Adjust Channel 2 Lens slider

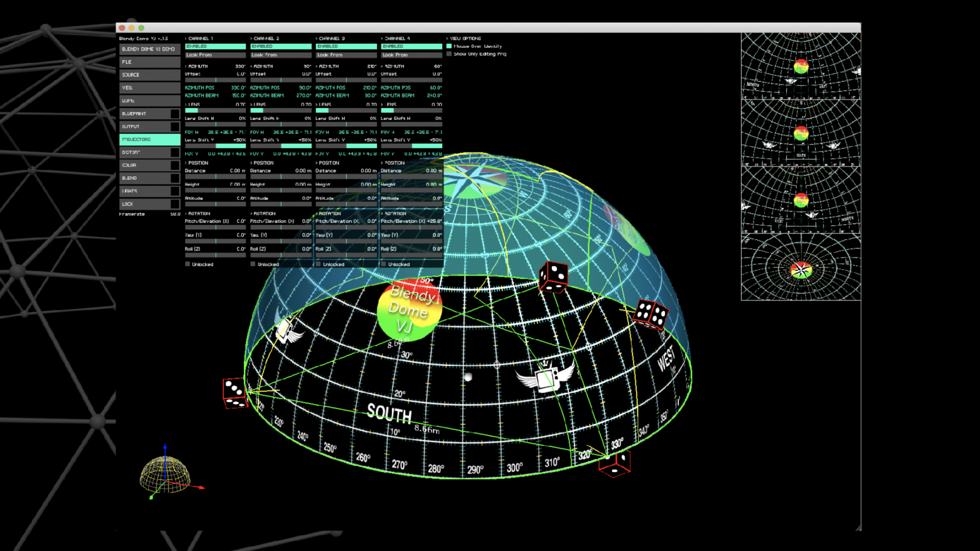pyautogui.click(x=281, y=110)
